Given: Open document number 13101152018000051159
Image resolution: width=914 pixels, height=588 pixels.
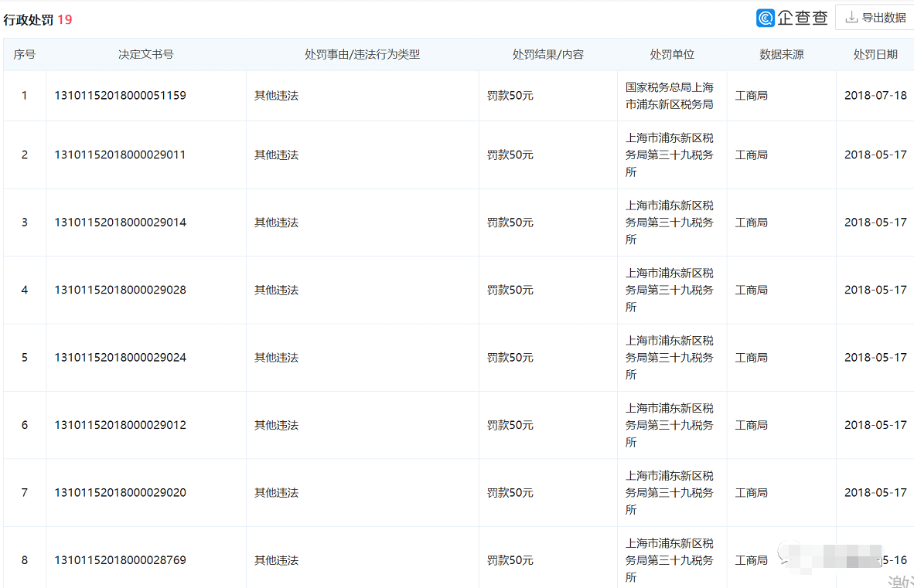Looking at the screenshot, I should 120,96.
